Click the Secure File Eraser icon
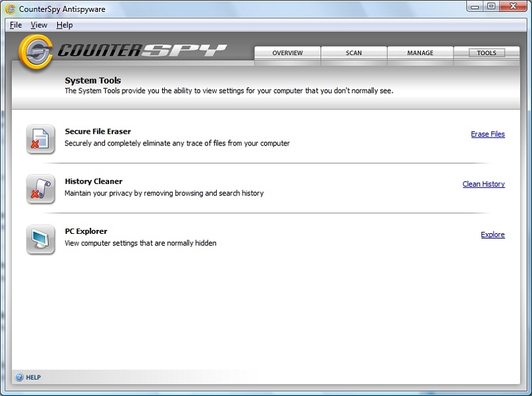The image size is (532, 396). 41,139
